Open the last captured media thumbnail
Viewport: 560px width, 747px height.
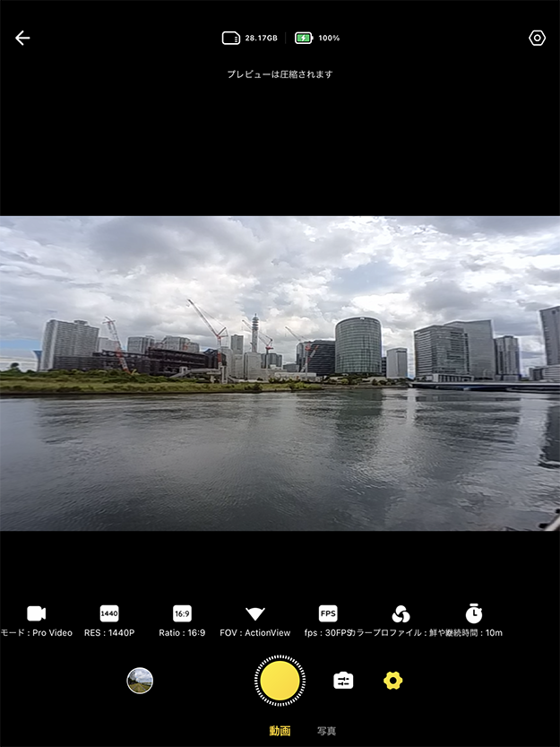coord(140,681)
